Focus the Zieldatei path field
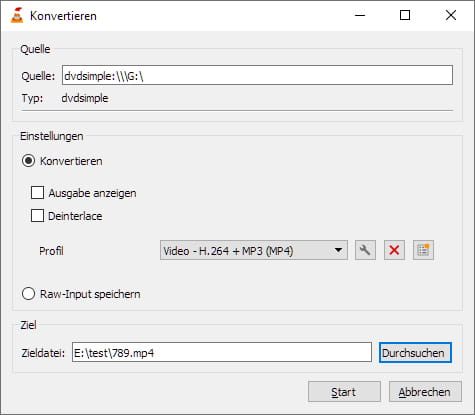This screenshot has height=415, width=475. tap(222, 352)
